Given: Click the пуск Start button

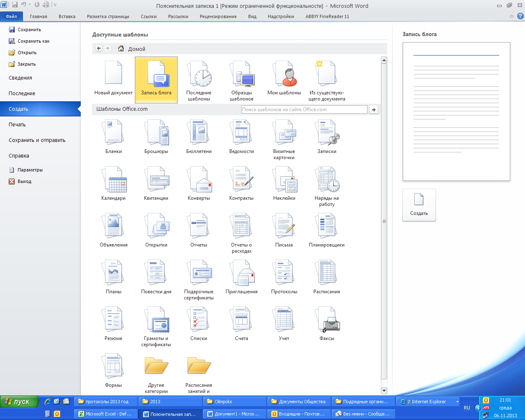Looking at the screenshot, I should [19, 402].
